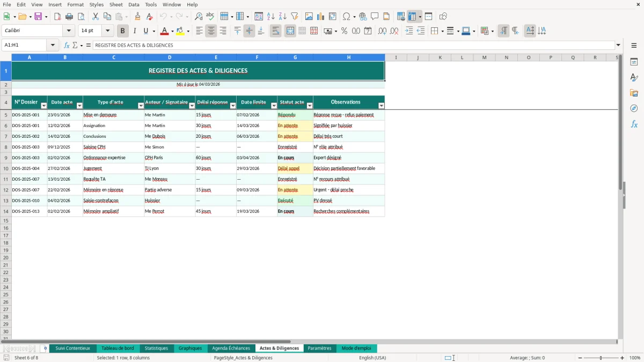The width and height of the screenshot is (644, 362).
Task: Toggle Align Left
Action: (x=199, y=31)
